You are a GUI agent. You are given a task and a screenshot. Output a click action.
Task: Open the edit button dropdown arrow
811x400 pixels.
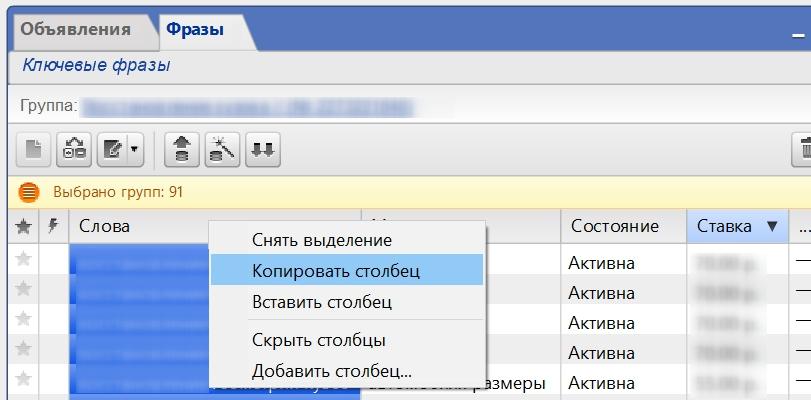click(136, 150)
